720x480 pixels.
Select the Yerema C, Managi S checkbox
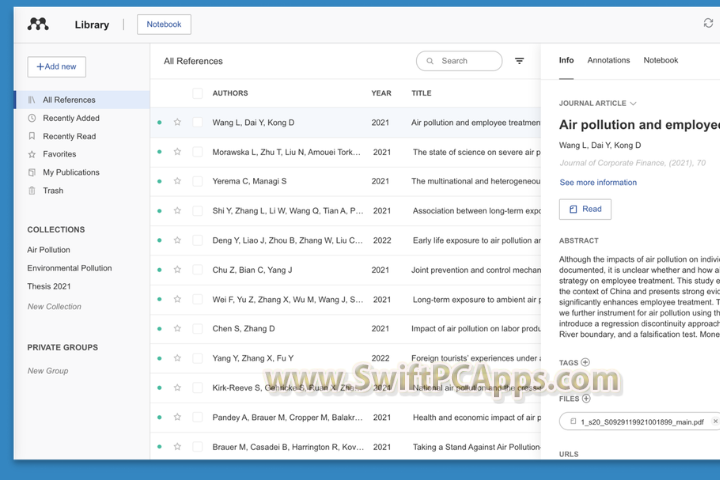(197, 181)
